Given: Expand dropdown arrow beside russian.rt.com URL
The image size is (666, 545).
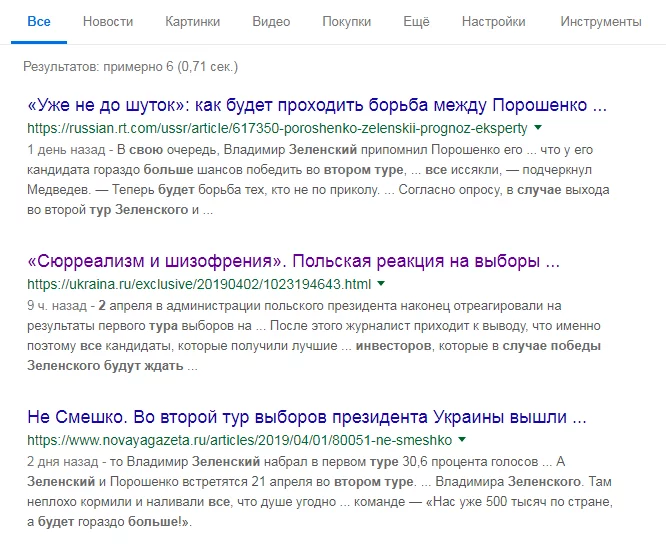Looking at the screenshot, I should [x=538, y=127].
